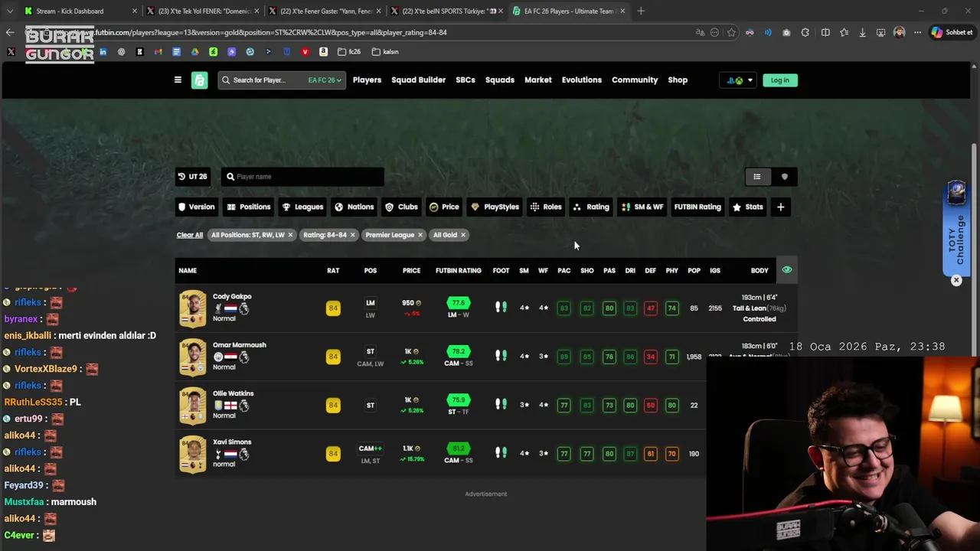Open the Market menu
Image resolution: width=980 pixels, height=551 pixels.
coord(537,80)
